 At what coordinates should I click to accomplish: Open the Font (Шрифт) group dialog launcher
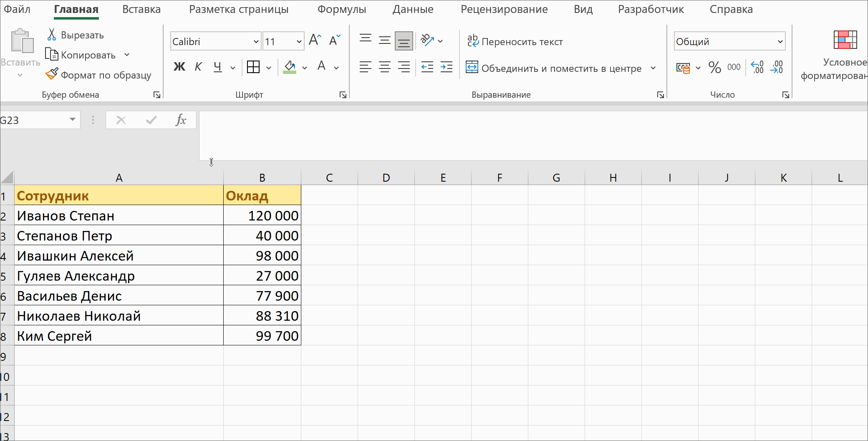click(343, 95)
